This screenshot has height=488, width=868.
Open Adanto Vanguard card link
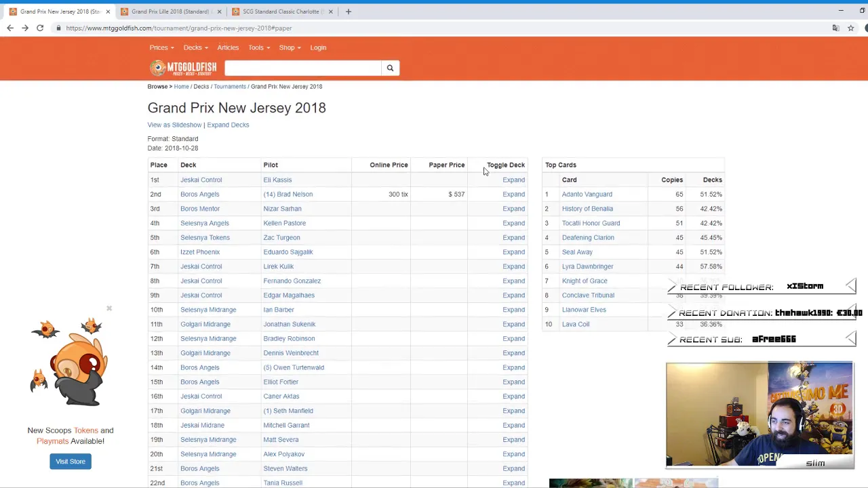tap(587, 194)
